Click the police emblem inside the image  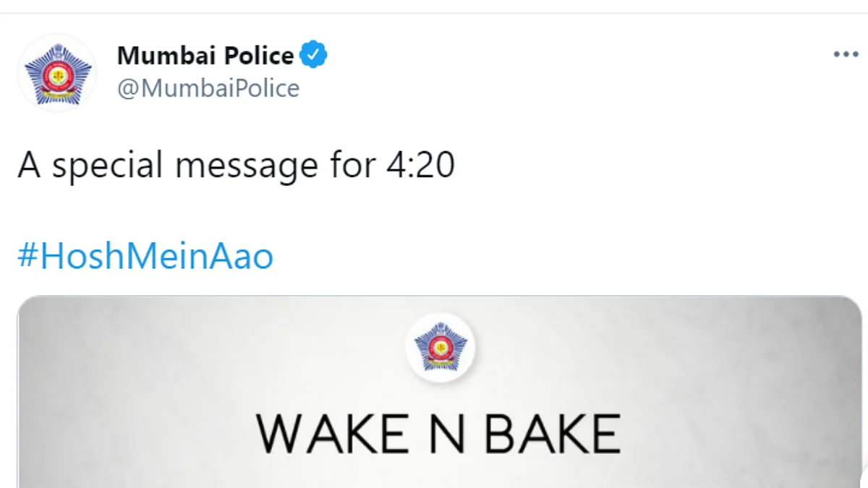point(440,347)
